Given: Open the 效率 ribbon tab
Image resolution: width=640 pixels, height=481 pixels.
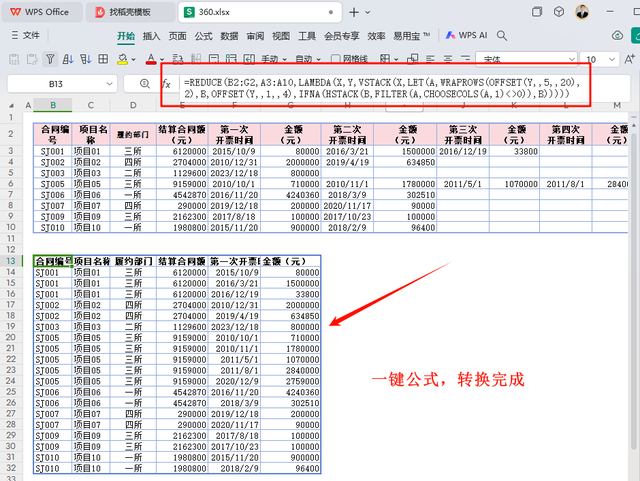Looking at the screenshot, I should coord(376,36).
